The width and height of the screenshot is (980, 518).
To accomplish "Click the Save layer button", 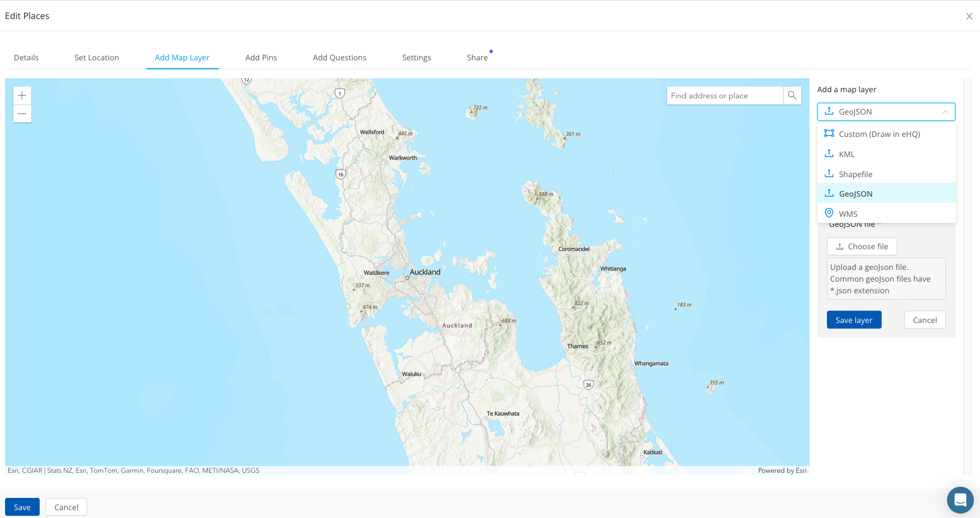I will 854,320.
